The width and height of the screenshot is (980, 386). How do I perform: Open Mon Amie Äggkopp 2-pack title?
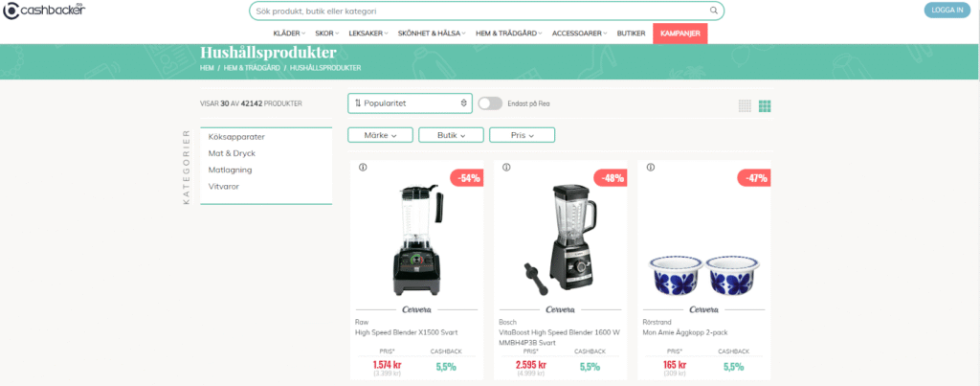685,332
